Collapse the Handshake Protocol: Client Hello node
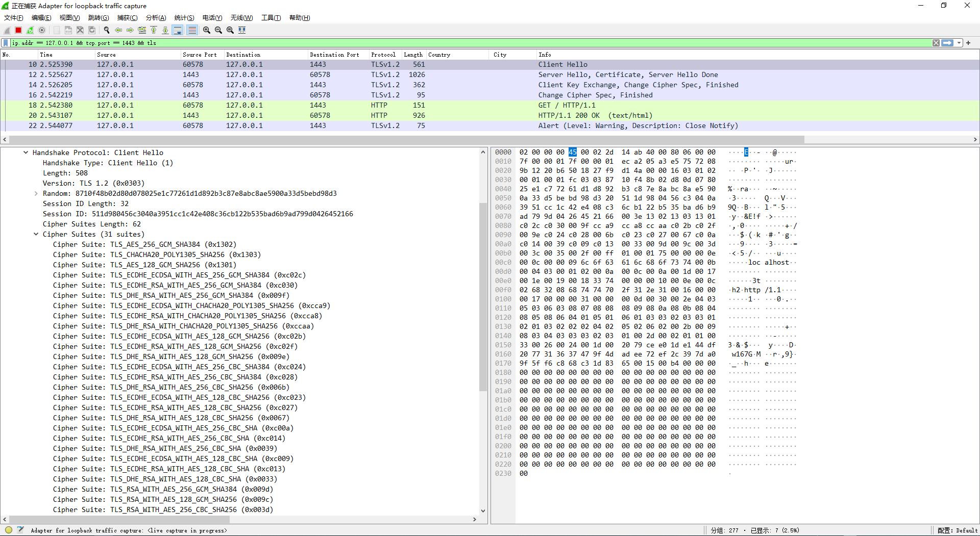This screenshot has width=980, height=536. (26, 152)
